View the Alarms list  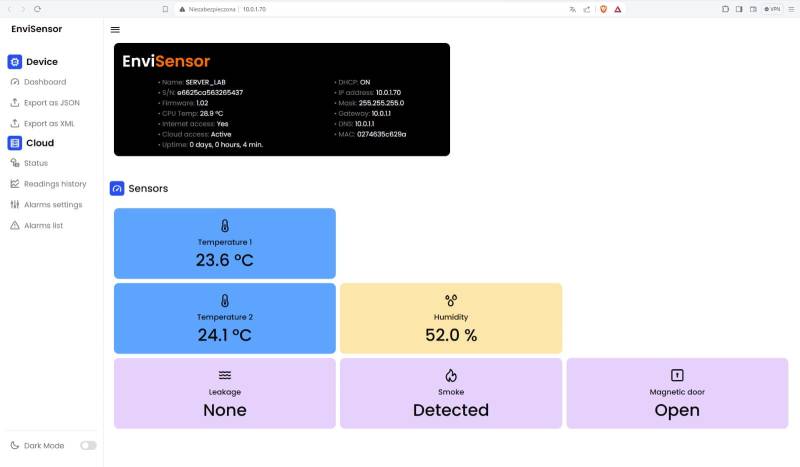pos(43,226)
